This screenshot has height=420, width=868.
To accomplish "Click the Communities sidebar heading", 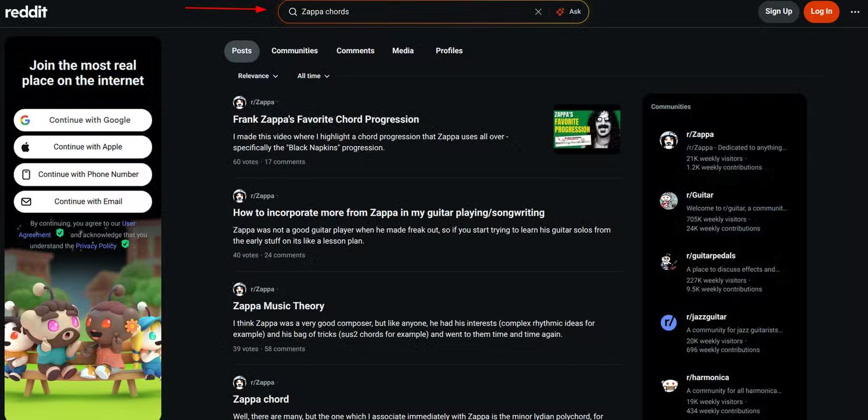I will click(671, 107).
